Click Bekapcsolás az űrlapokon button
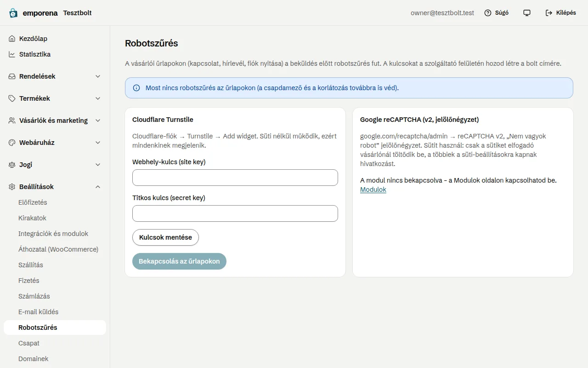This screenshot has height=368, width=588. pos(179,261)
